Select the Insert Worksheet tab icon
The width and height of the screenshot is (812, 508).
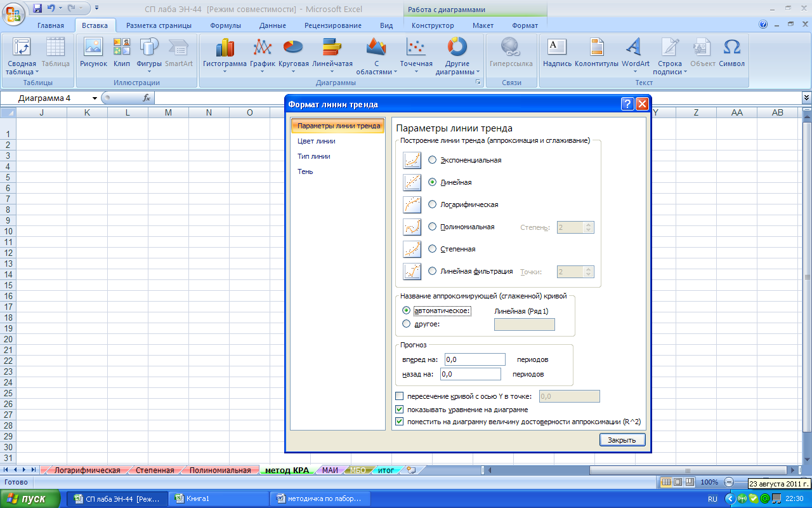pos(411,471)
